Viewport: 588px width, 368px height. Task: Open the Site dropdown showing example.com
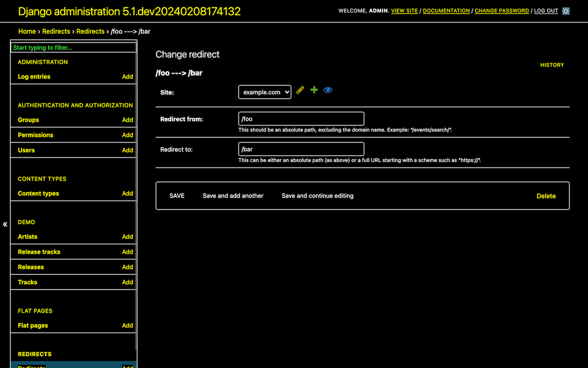click(x=265, y=92)
